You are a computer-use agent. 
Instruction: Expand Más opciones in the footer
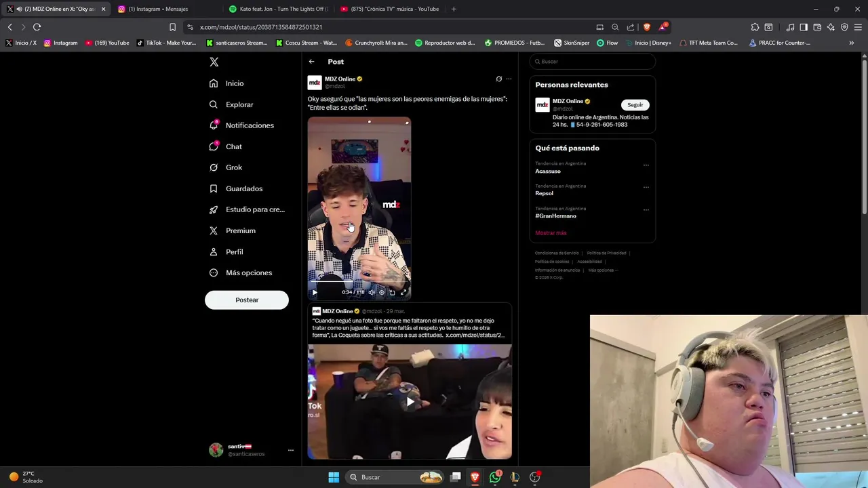pos(603,270)
